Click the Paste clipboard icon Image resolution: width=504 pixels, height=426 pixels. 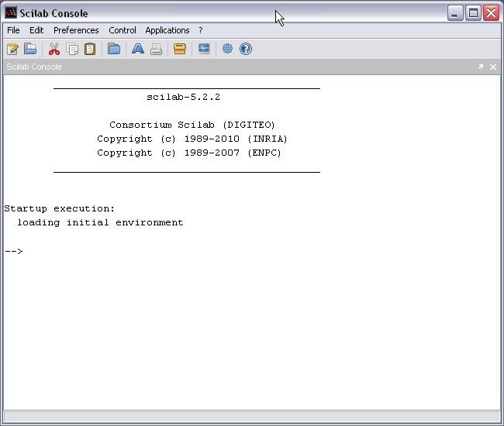pyautogui.click(x=90, y=49)
